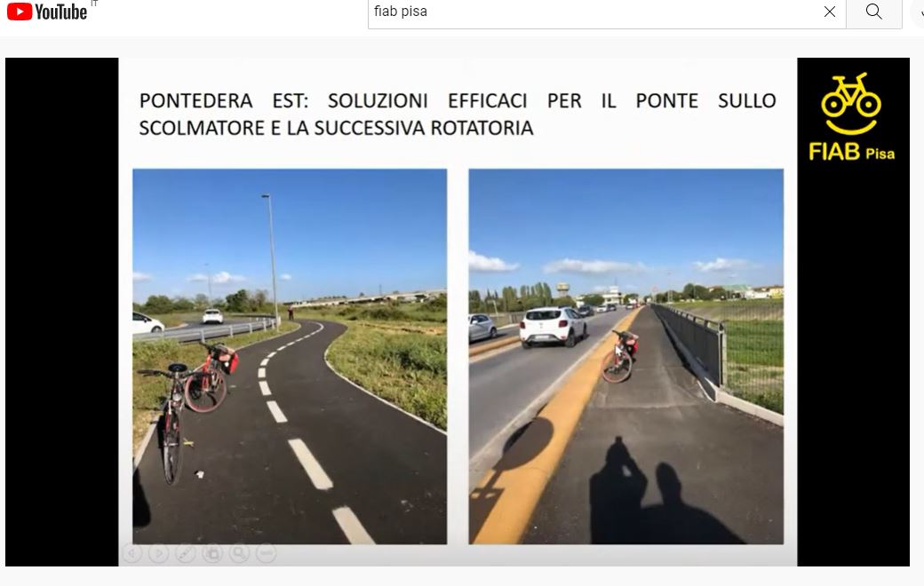This screenshot has width=924, height=586.
Task: Click the 'FIAB Pisa' text label
Action: (851, 152)
